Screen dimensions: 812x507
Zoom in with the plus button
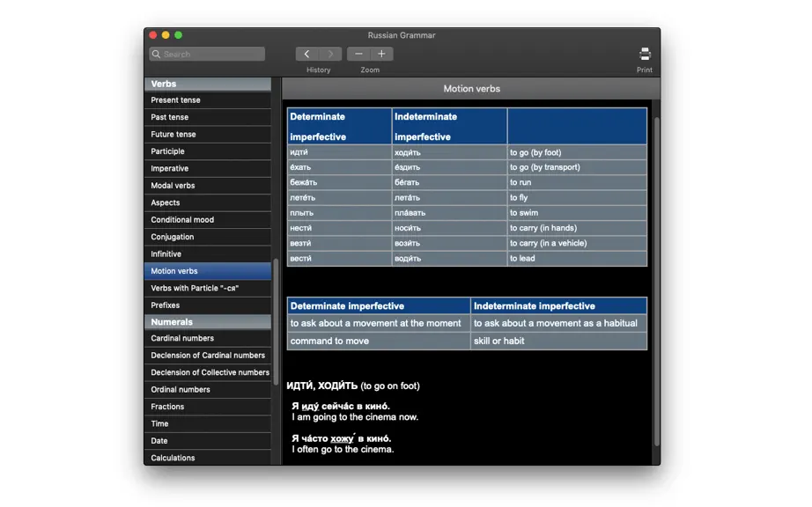click(381, 54)
